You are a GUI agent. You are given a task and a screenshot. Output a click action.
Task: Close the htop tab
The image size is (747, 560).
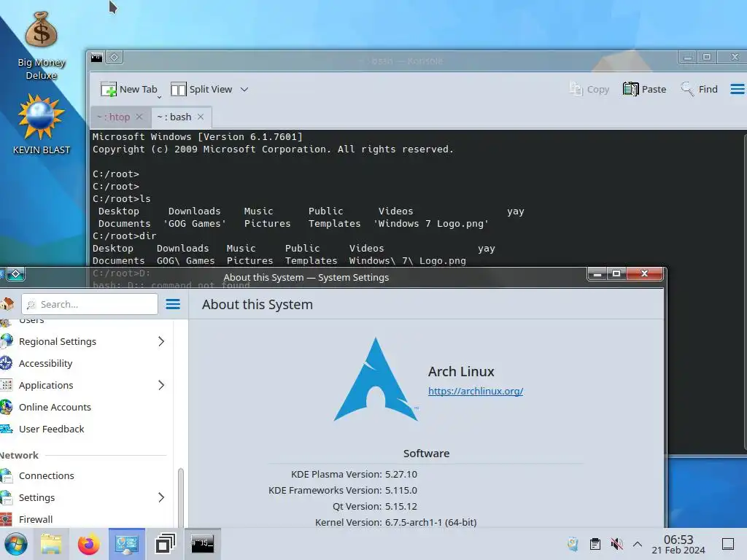pos(139,117)
